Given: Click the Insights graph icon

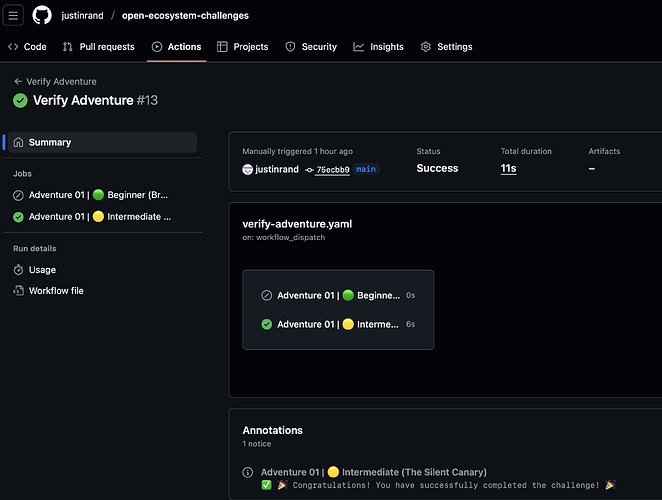Looking at the screenshot, I should point(358,47).
